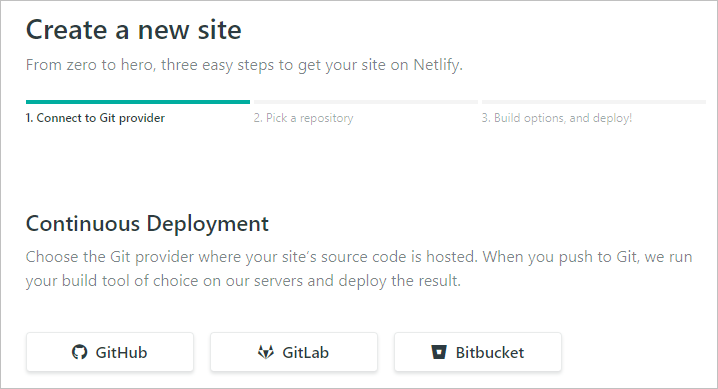Open step 3 Build options, and deploy
Viewport: 718px width, 389px height.
[x=557, y=118]
